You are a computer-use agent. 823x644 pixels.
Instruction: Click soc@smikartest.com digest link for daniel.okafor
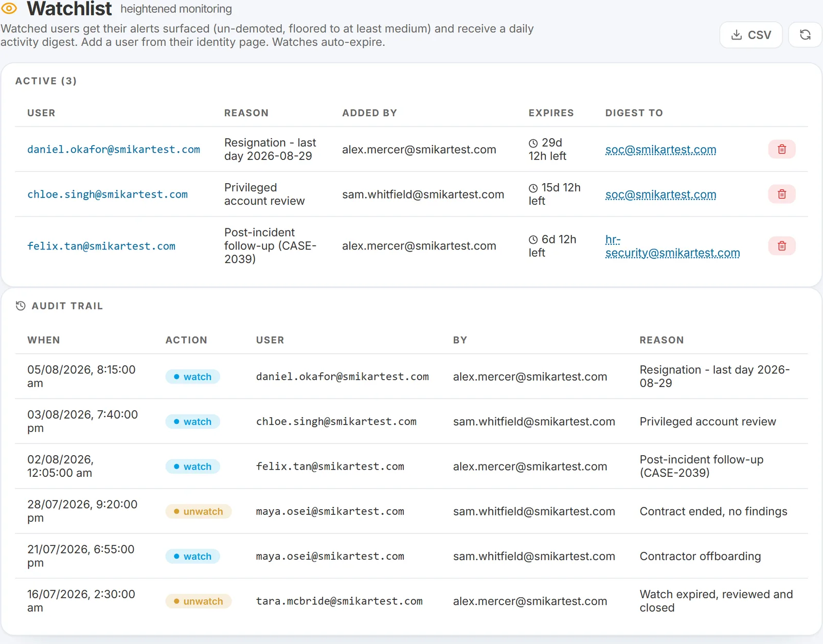click(x=660, y=150)
